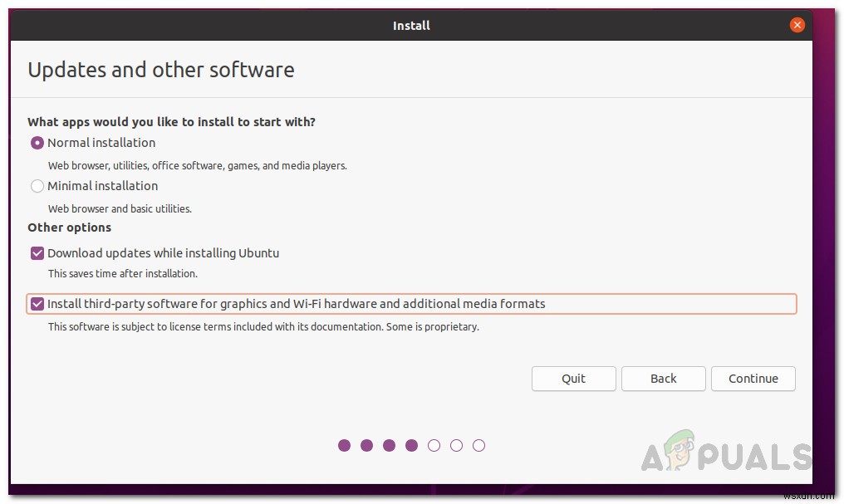Click the fourth filled progress dot
844x504 pixels.
point(411,446)
